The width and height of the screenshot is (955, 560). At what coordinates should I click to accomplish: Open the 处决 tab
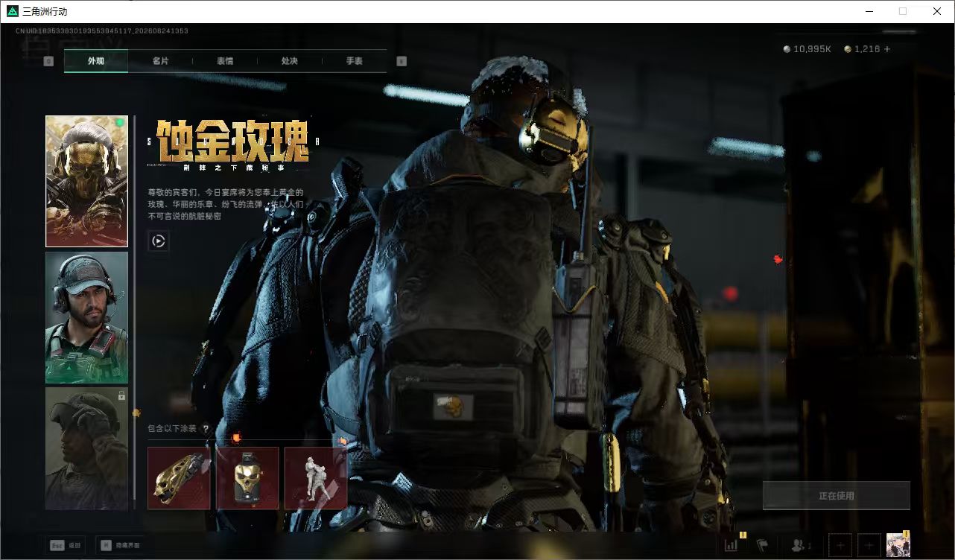click(x=290, y=61)
